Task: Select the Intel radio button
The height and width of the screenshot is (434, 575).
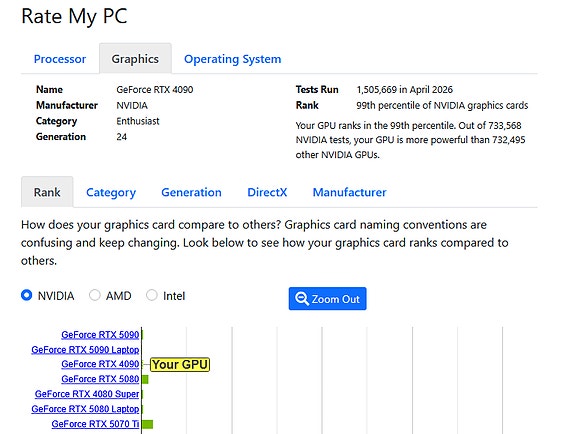Action: point(151,295)
